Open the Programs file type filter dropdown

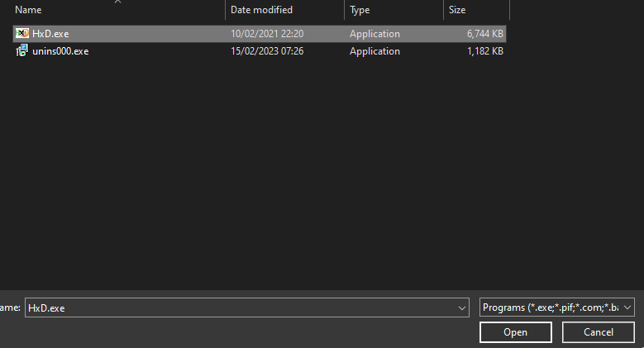pyautogui.click(x=557, y=307)
